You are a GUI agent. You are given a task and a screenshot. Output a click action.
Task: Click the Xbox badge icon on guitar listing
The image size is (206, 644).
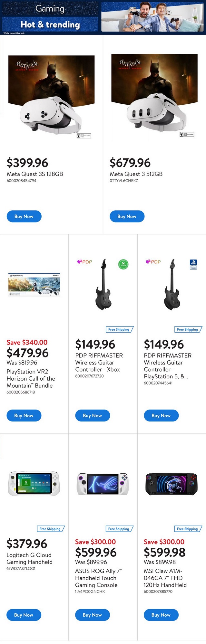point(123,264)
